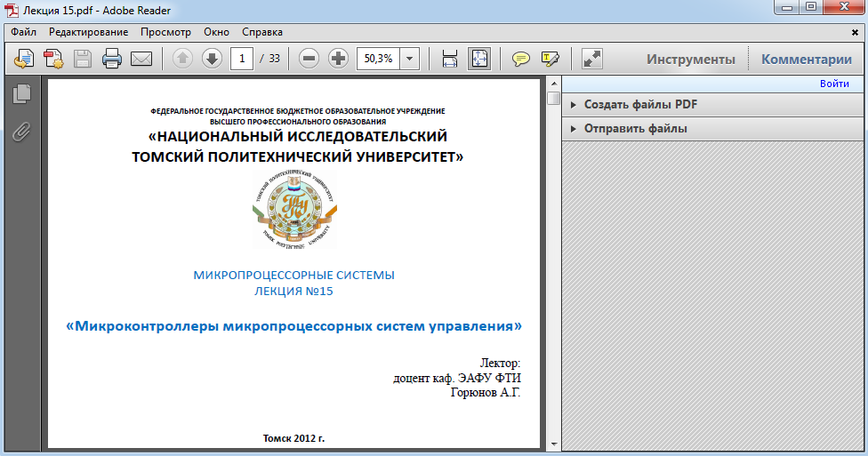Add a sticky note comment
This screenshot has height=456, width=868.
[x=520, y=59]
